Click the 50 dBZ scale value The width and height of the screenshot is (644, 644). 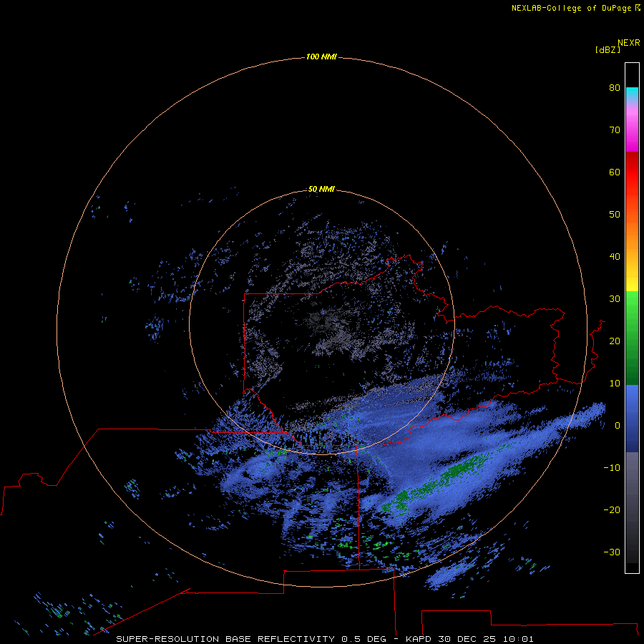point(615,215)
